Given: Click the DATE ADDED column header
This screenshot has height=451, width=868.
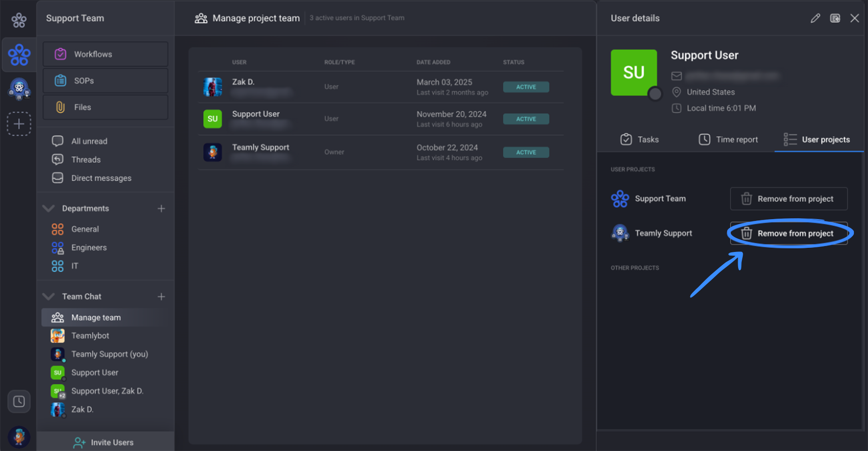Looking at the screenshot, I should click(433, 62).
